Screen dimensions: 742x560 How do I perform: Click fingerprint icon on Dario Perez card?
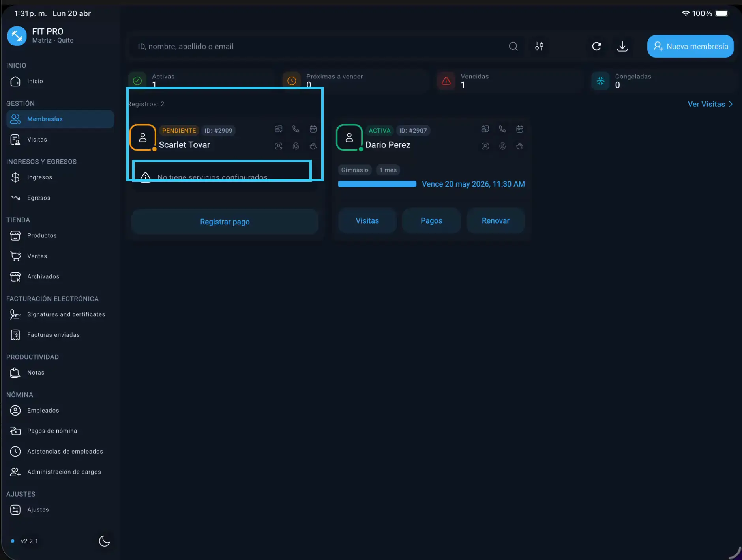(502, 146)
